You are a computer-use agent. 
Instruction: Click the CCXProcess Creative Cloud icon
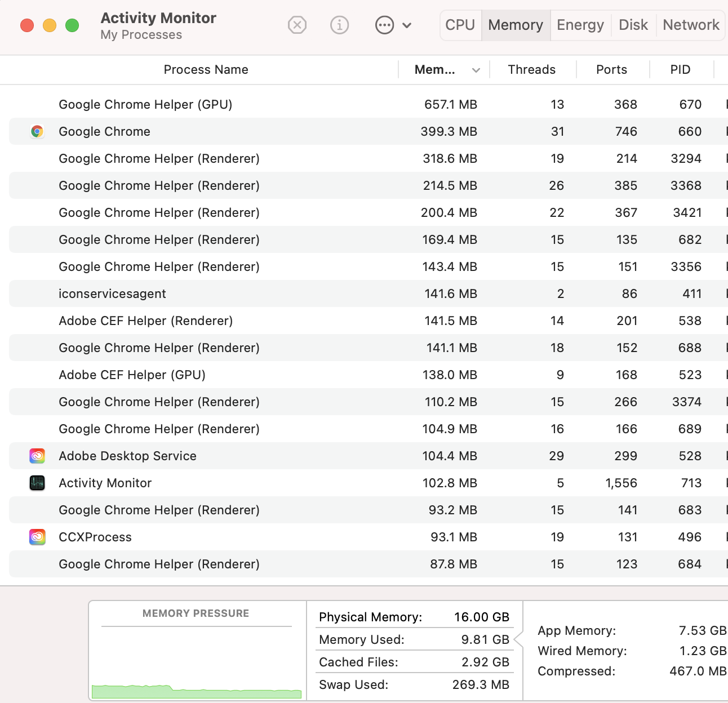37,537
